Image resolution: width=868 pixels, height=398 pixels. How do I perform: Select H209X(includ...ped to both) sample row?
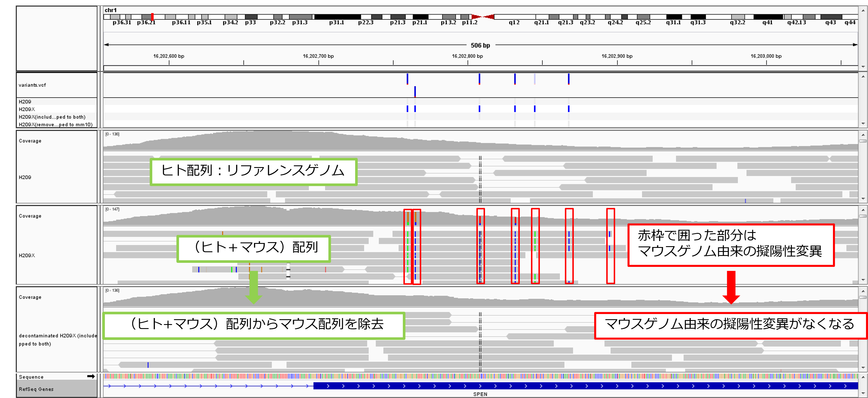(52, 117)
